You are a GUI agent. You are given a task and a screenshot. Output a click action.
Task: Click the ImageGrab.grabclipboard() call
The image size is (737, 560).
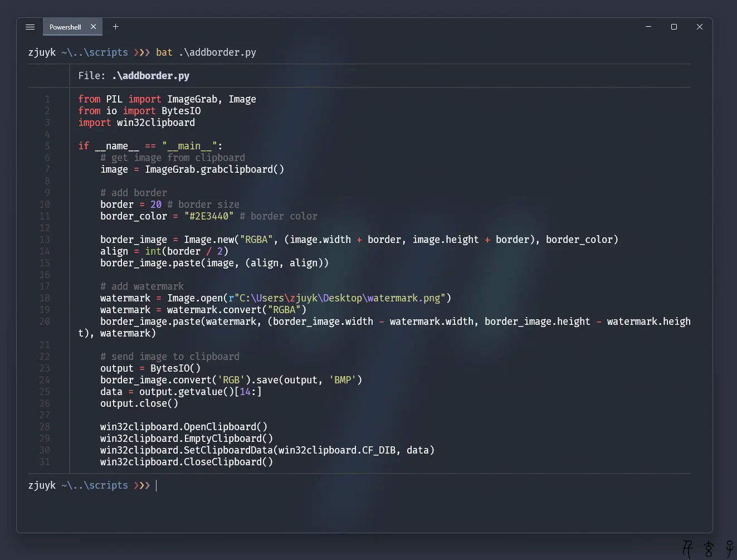[214, 169]
